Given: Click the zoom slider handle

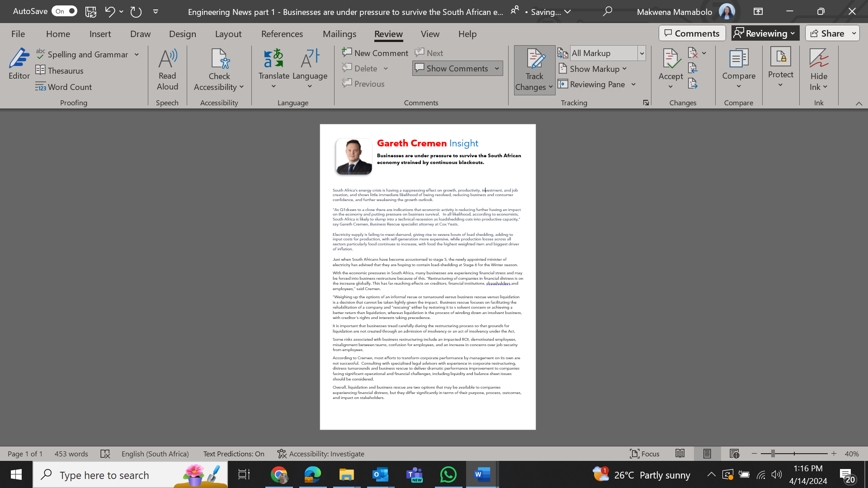Looking at the screenshot, I should (x=773, y=454).
